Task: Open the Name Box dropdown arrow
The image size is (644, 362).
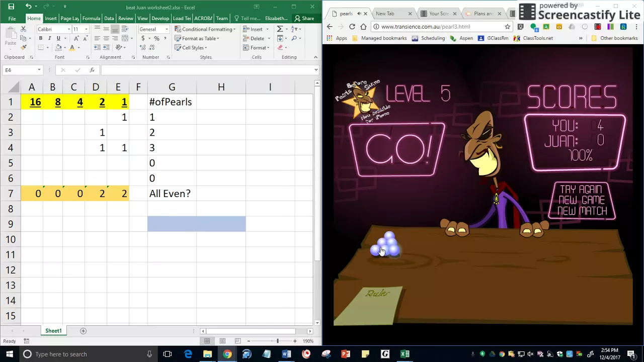Action: 39,70
